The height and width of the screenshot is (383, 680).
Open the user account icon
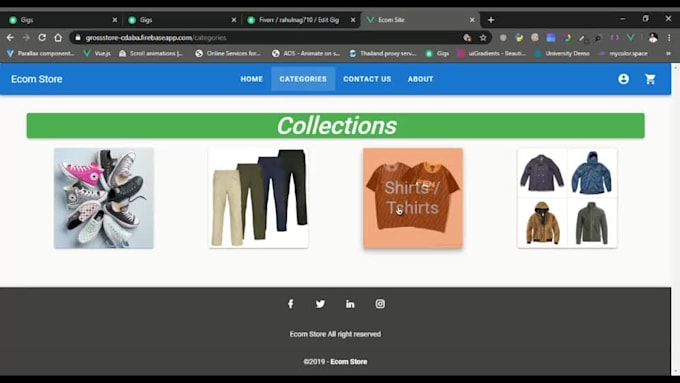point(623,79)
